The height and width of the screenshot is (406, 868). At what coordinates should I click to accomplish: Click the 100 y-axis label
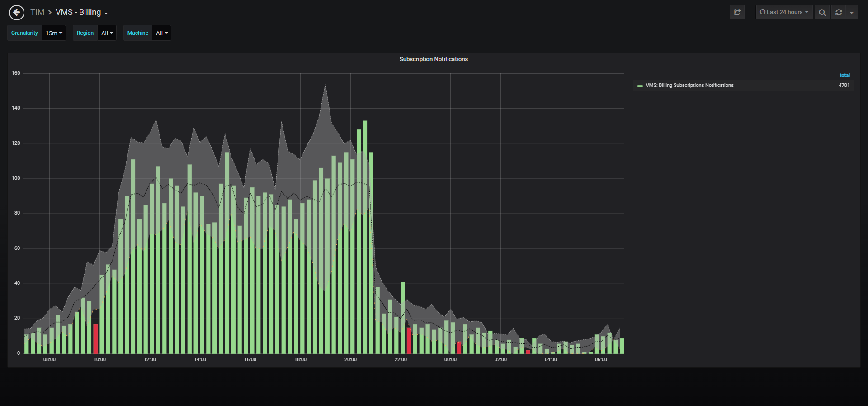(16, 178)
